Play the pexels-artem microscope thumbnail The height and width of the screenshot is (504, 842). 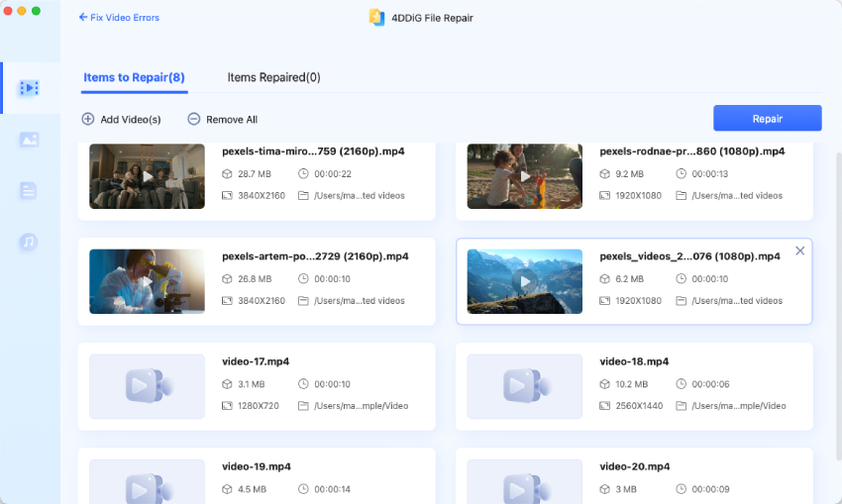[x=148, y=281]
